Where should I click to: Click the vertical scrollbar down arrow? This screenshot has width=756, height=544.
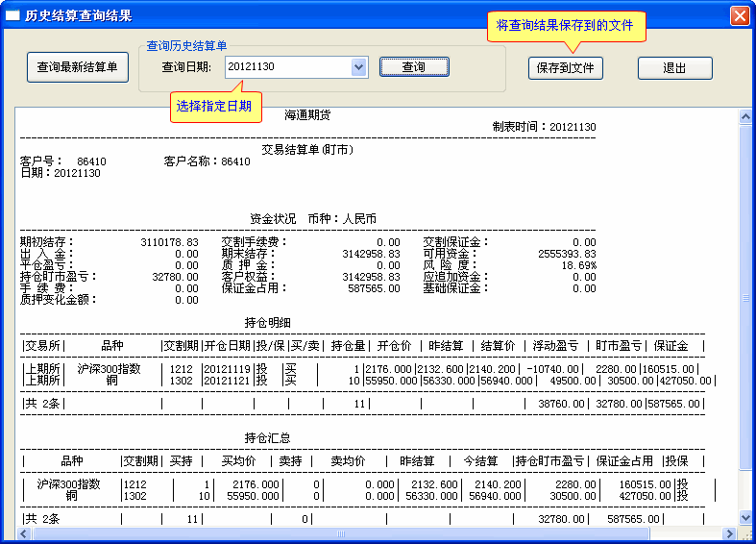tap(744, 519)
